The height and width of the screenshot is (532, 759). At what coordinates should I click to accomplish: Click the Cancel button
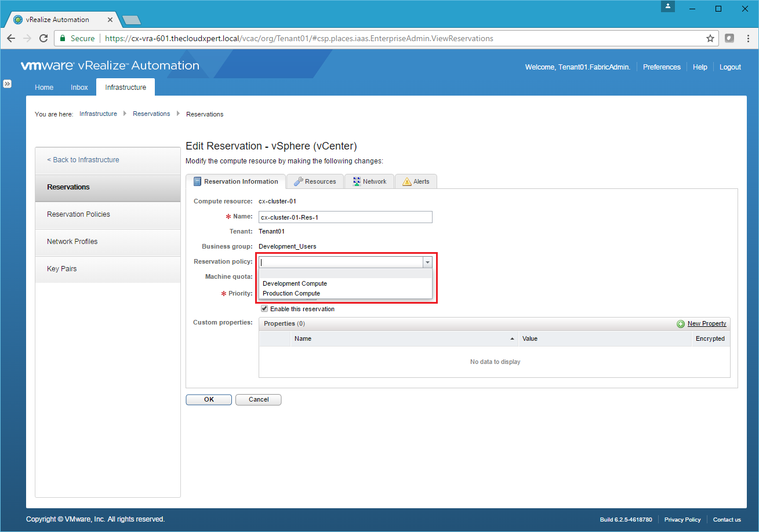tap(259, 399)
